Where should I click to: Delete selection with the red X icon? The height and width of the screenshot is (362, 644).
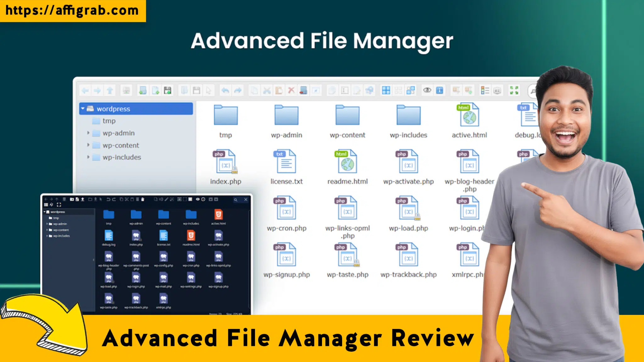[291, 90]
